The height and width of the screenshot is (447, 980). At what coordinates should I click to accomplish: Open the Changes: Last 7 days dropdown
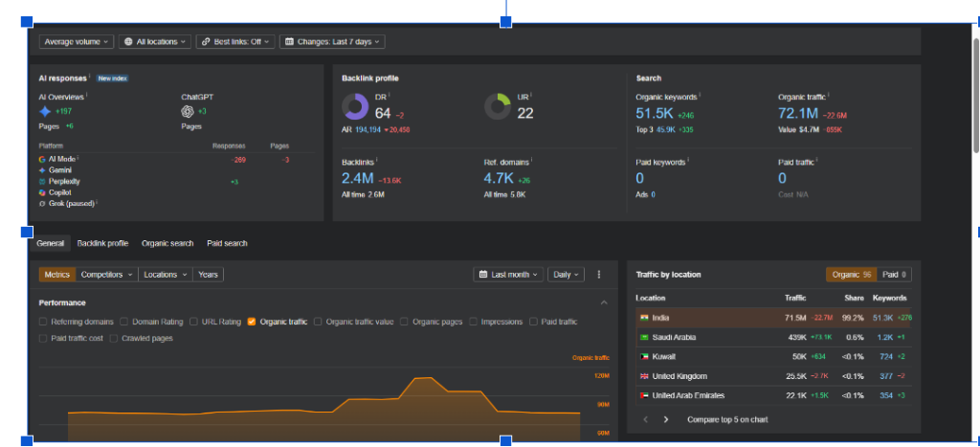pyautogui.click(x=332, y=42)
